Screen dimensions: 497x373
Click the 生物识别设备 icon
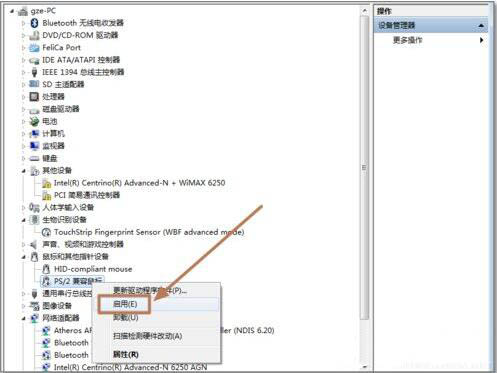[34, 220]
